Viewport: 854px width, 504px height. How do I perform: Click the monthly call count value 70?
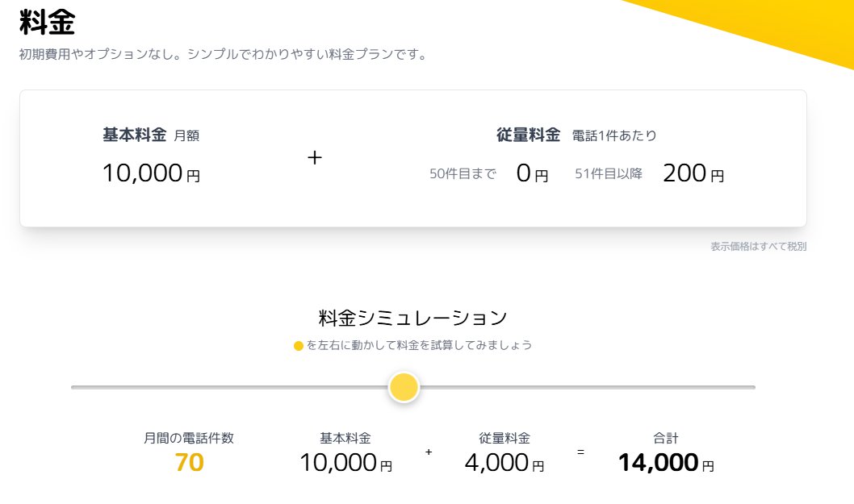coord(189,463)
